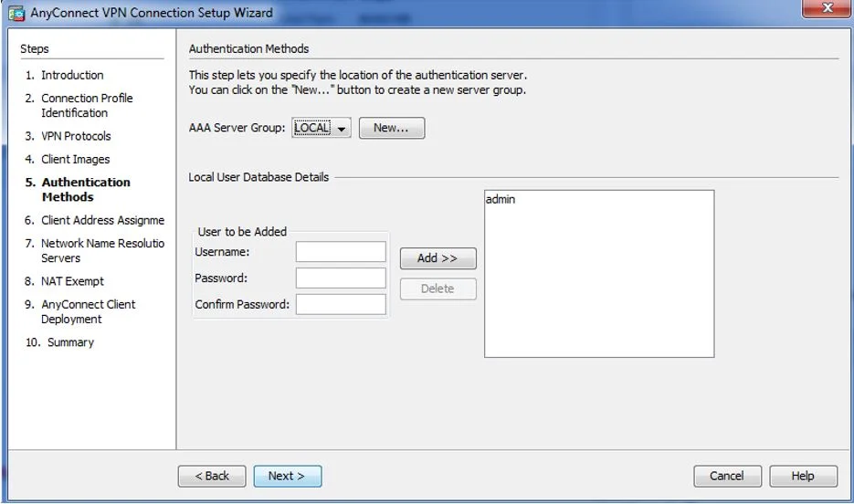
Task: Cancel the VPN setup wizard
Action: pyautogui.click(x=726, y=476)
